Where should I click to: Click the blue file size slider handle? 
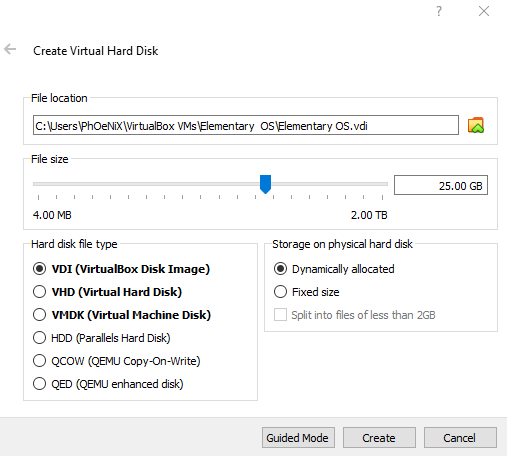tap(265, 184)
